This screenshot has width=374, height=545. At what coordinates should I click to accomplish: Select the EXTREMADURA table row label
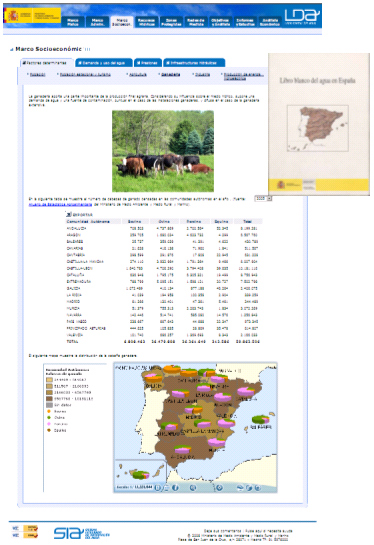pos(79,282)
